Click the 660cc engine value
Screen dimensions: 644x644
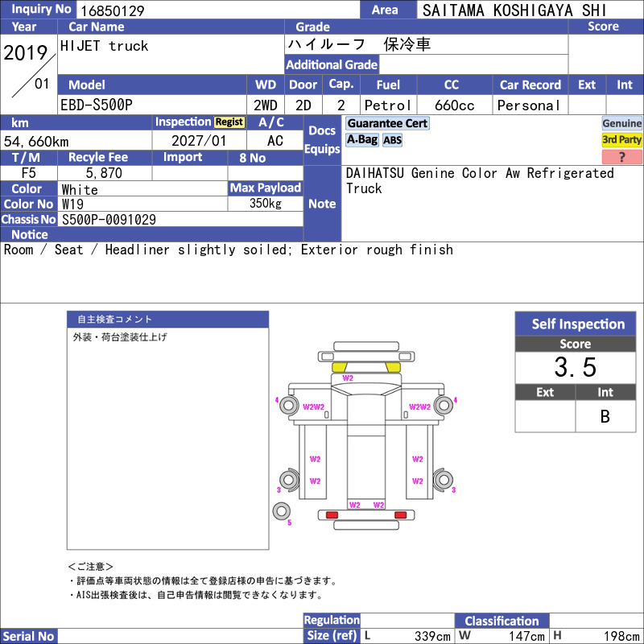tap(454, 105)
